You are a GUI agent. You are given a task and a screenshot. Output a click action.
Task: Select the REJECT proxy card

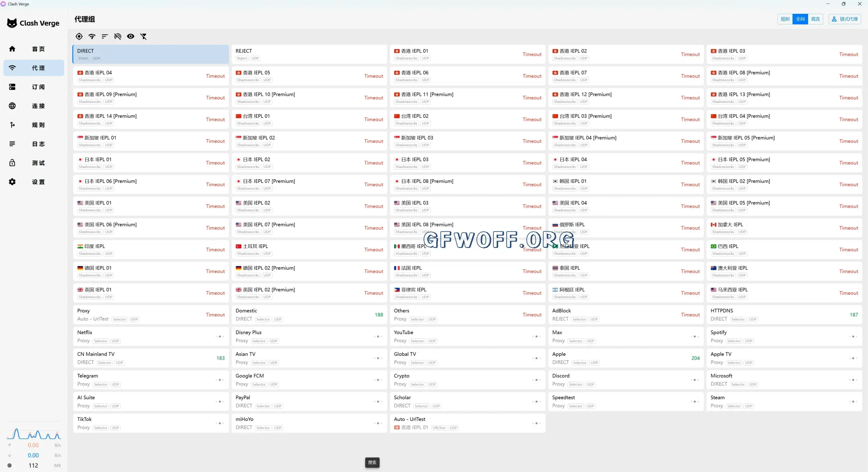pos(309,54)
